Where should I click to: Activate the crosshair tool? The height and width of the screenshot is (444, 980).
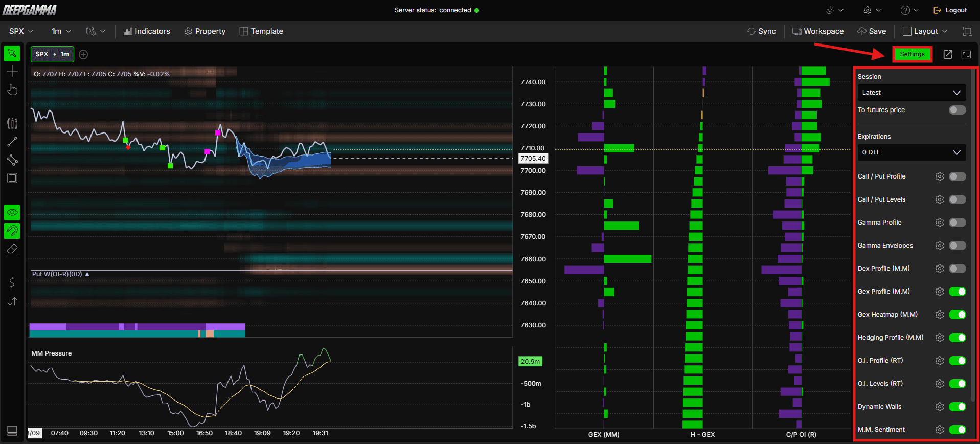click(12, 72)
